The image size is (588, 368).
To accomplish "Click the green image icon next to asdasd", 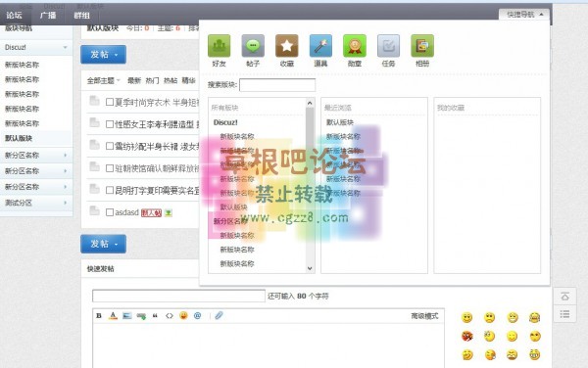I will pos(169,213).
